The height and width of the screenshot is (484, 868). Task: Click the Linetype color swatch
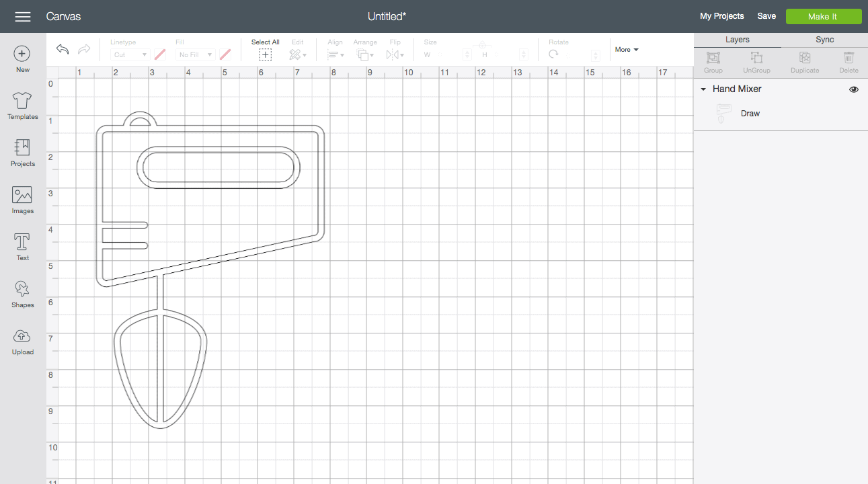point(160,54)
